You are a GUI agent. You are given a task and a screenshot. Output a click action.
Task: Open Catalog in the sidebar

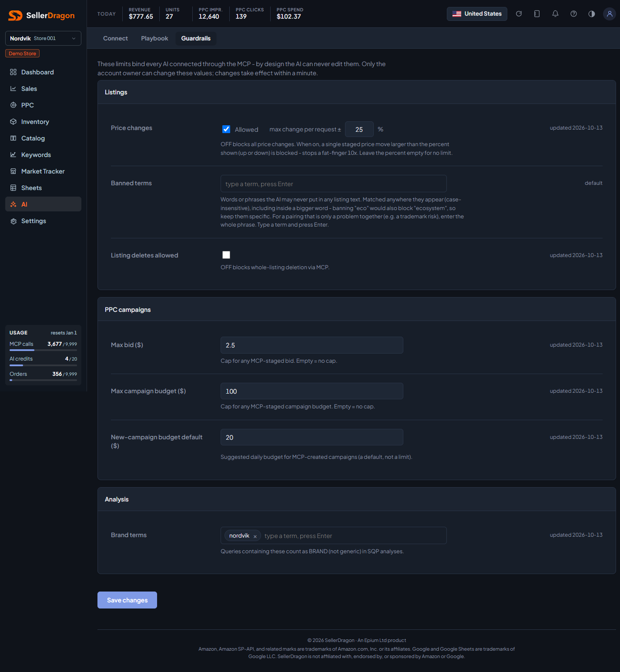43,138
